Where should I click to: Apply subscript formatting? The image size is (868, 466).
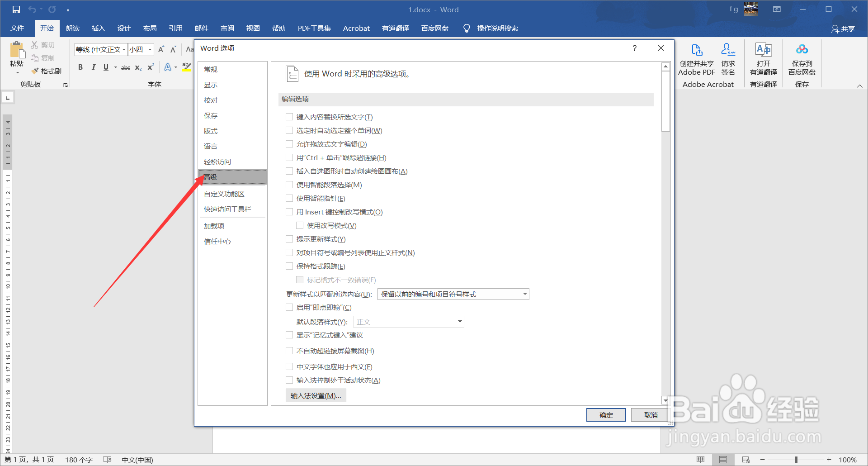[138, 67]
